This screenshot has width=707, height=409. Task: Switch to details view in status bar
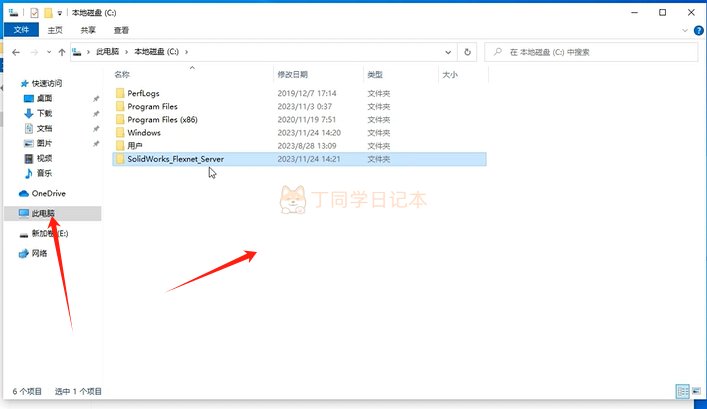(683, 391)
